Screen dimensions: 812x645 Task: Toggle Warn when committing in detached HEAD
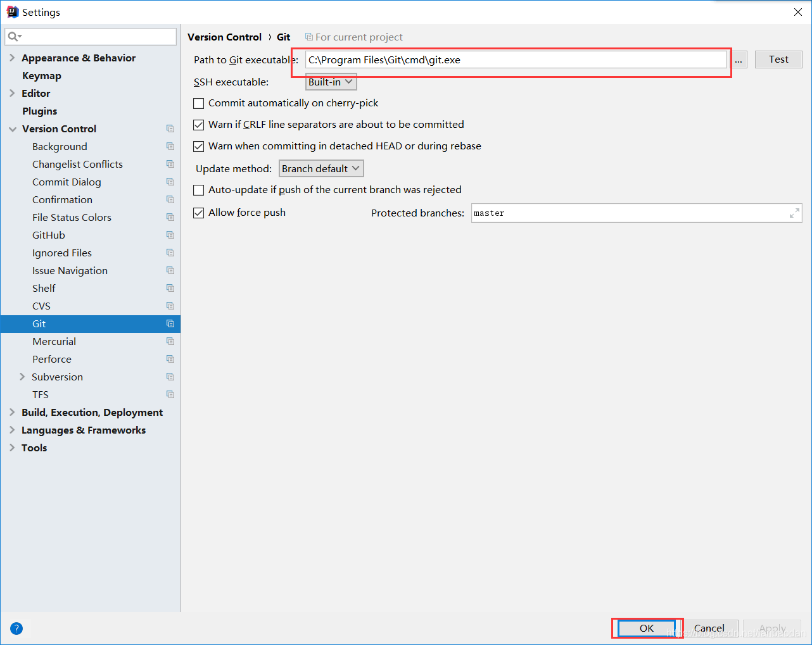coord(199,146)
